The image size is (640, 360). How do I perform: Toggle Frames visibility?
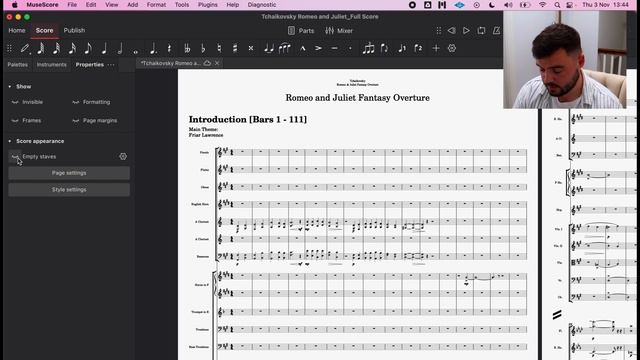point(15,120)
